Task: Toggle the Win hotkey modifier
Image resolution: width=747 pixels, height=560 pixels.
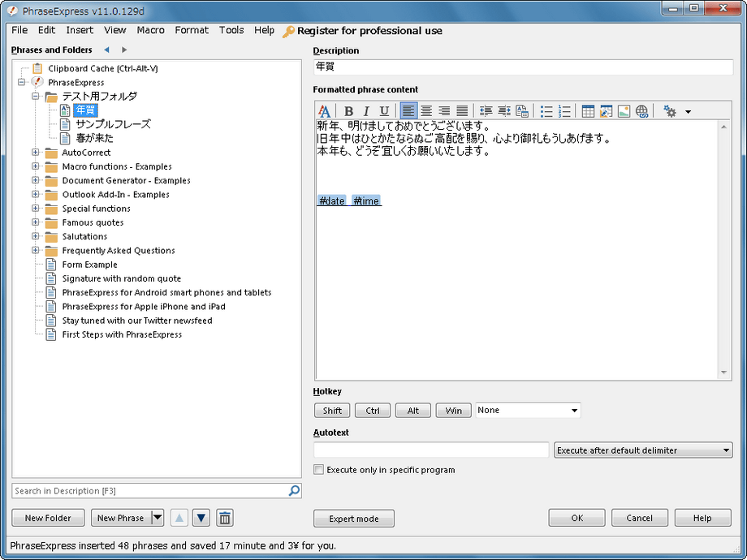Action: pyautogui.click(x=454, y=411)
